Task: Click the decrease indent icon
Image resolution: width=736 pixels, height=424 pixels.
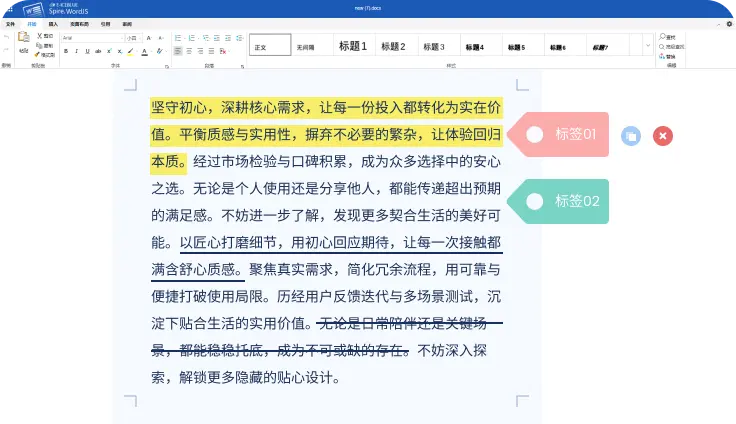Action: coord(217,38)
